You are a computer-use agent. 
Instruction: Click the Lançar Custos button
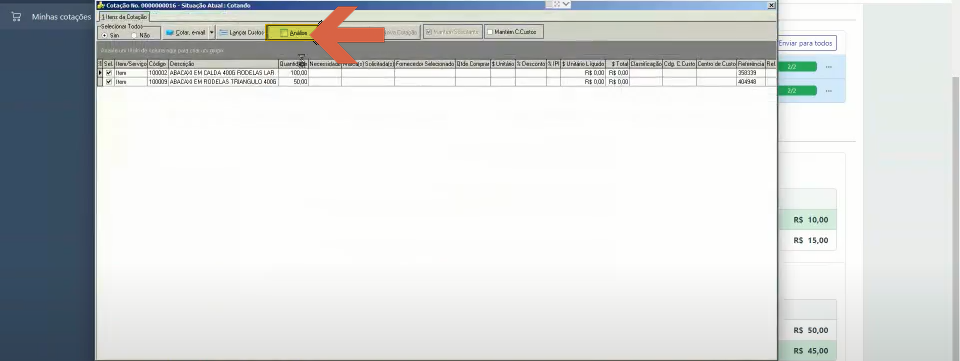click(x=241, y=32)
